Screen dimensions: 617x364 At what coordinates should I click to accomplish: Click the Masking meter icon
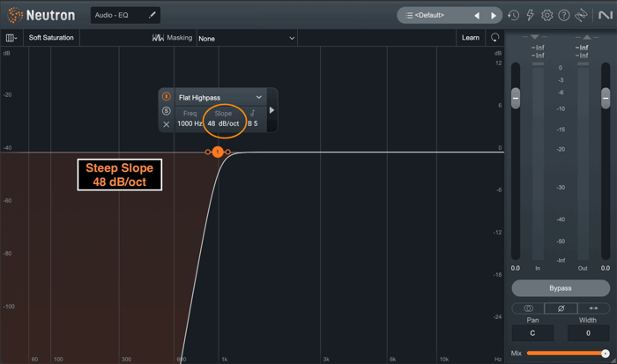158,38
